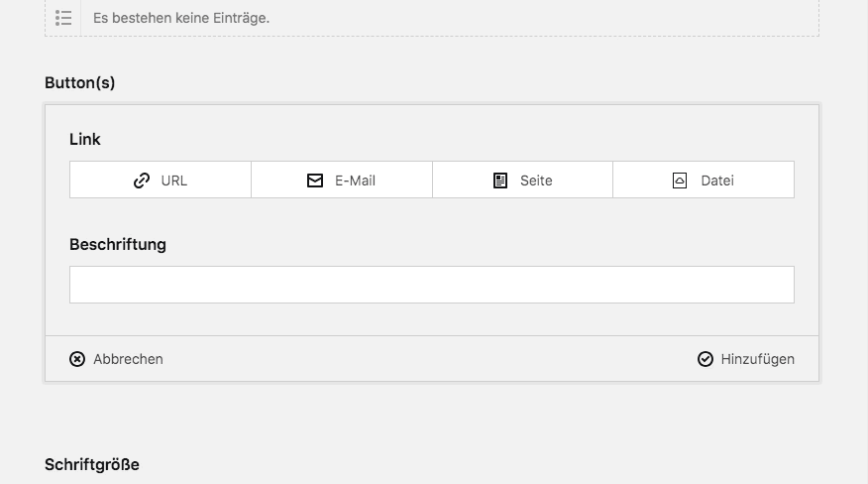Confirm with the Hinzufügen button
868x484 pixels.
tap(746, 359)
